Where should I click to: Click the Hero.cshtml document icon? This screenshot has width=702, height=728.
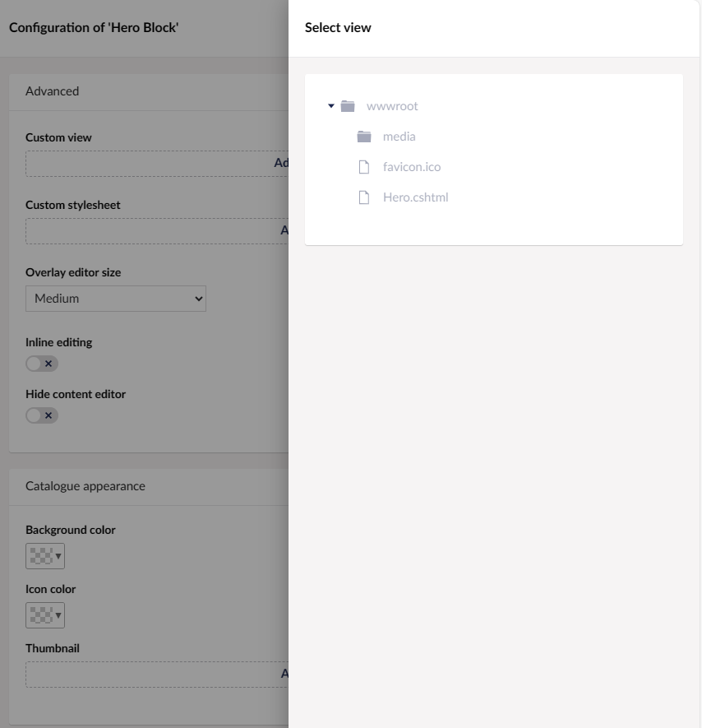[x=363, y=197]
